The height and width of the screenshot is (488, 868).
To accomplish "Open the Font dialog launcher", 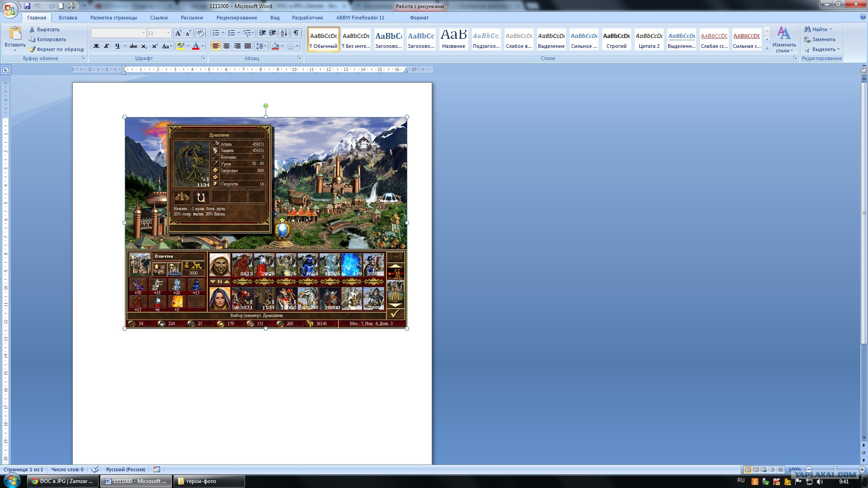I will (203, 58).
